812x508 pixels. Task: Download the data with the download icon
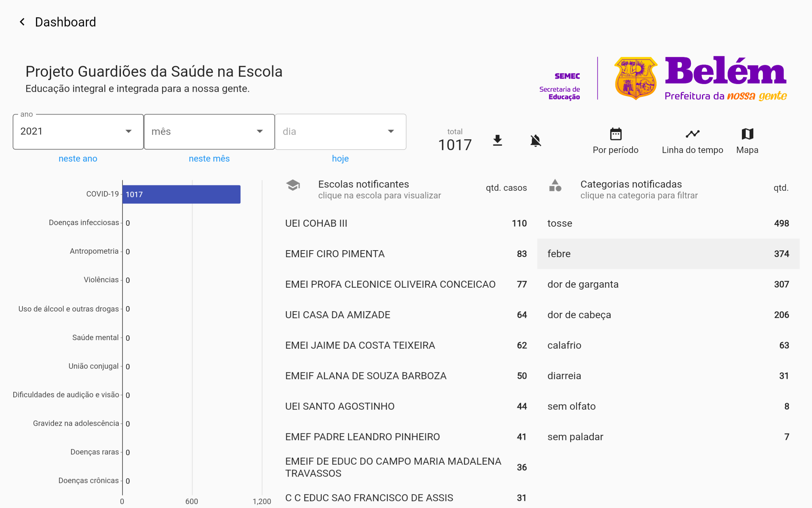click(x=497, y=140)
